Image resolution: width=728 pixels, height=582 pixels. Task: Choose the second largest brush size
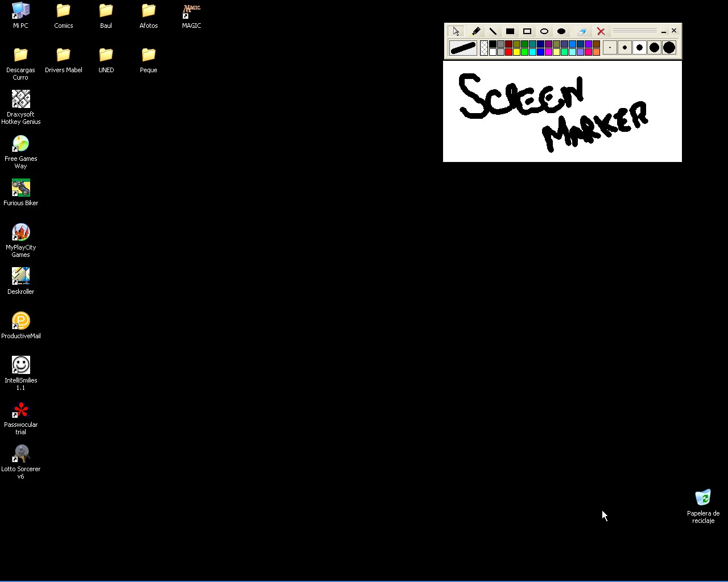[654, 48]
